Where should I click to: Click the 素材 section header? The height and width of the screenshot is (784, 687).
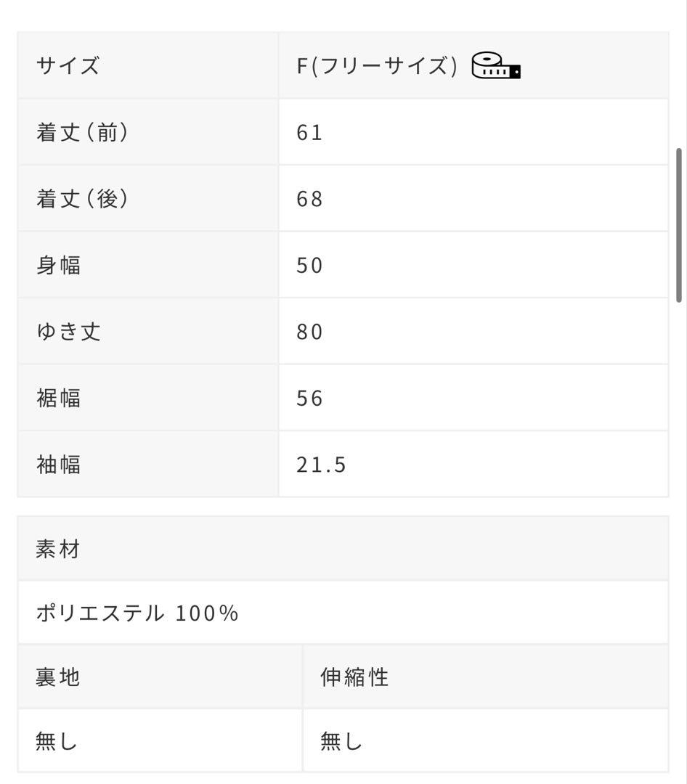tap(343, 549)
